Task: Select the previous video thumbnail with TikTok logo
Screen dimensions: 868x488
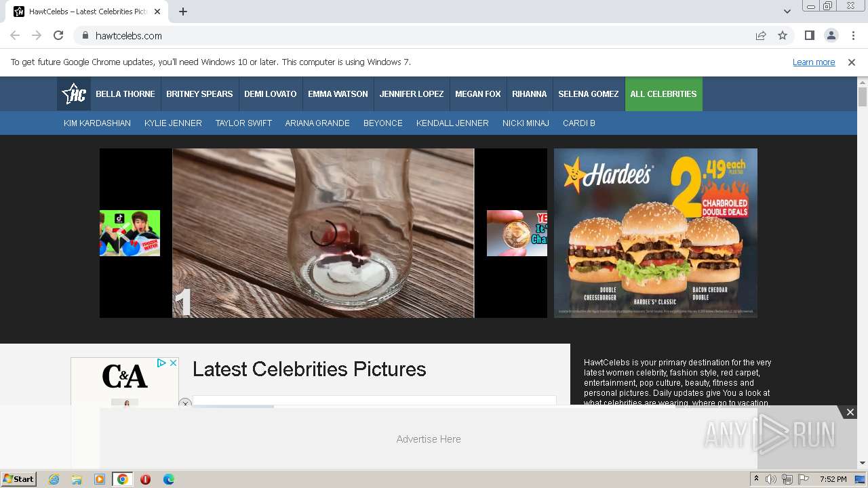Action: pos(130,233)
